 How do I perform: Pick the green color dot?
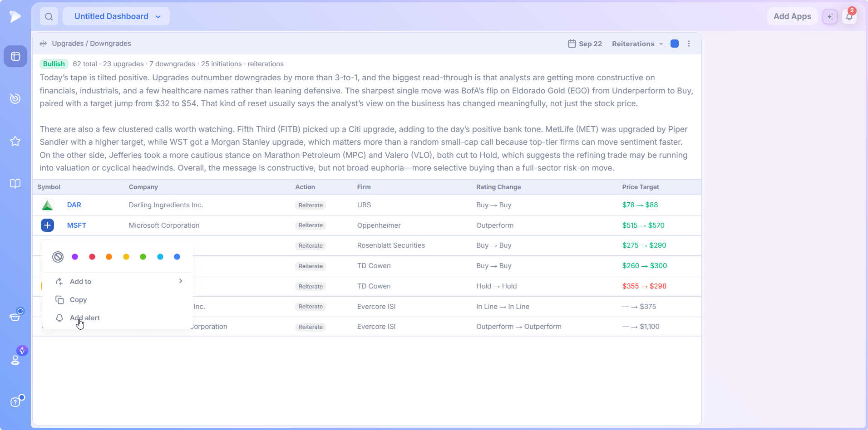[143, 257]
